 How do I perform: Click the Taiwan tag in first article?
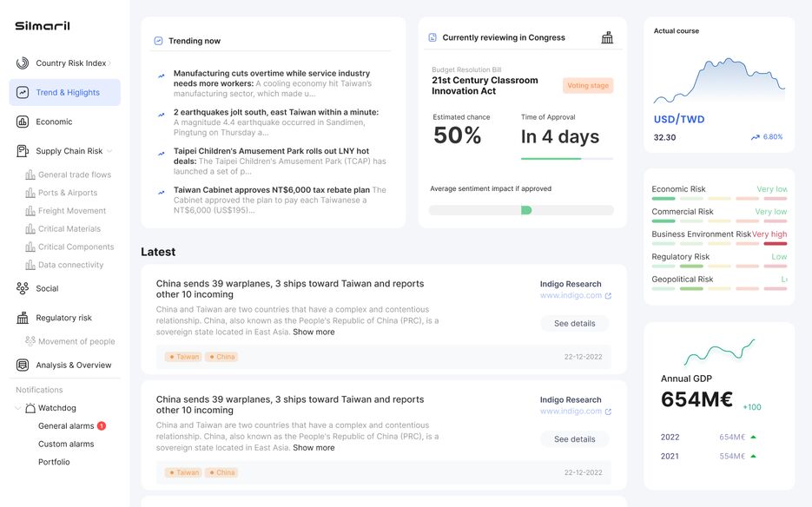[x=184, y=357]
